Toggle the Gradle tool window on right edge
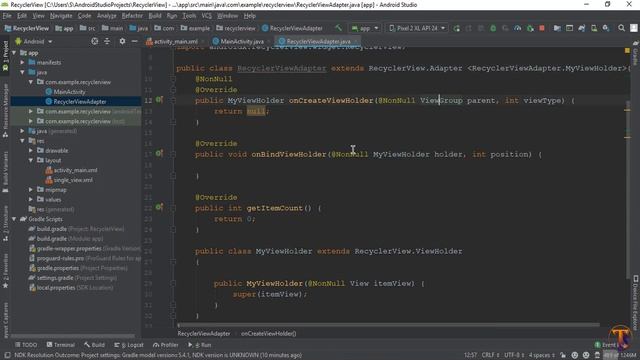This screenshot has height=360, width=640. point(636,53)
